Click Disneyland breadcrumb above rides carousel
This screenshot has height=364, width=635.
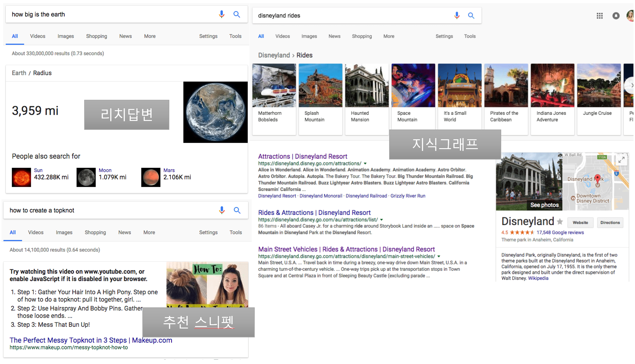[x=274, y=55]
